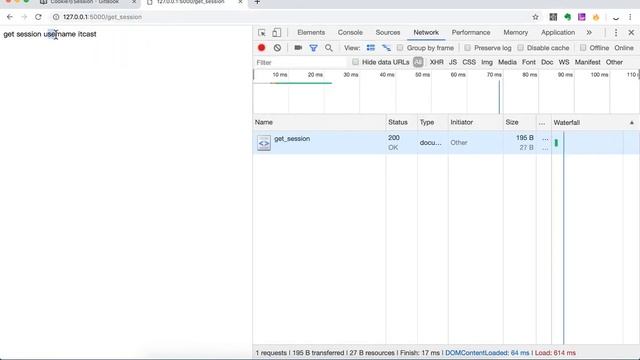The image size is (640, 360).
Task: Close the 127.0.0.1 get_session browser tab
Action: pyautogui.click(x=240, y=2)
